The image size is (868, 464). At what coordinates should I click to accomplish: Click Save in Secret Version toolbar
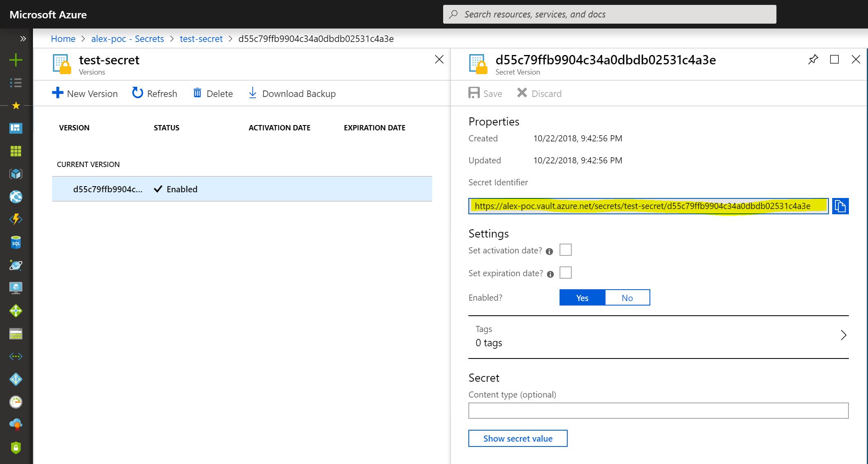(x=485, y=93)
